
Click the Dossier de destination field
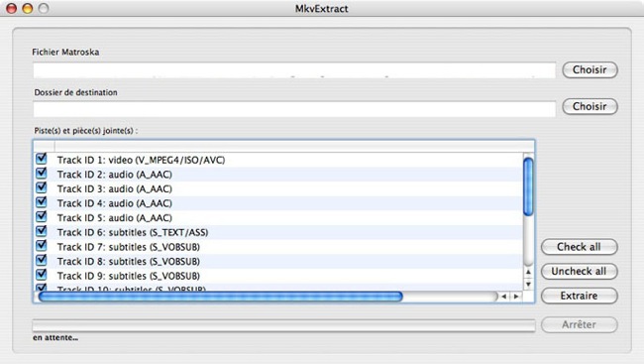[x=294, y=109]
